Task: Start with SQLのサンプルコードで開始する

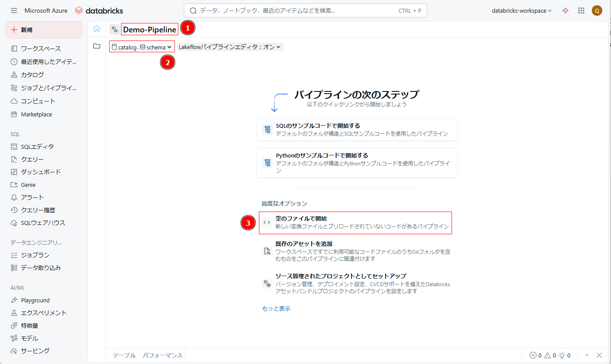Action: click(357, 129)
